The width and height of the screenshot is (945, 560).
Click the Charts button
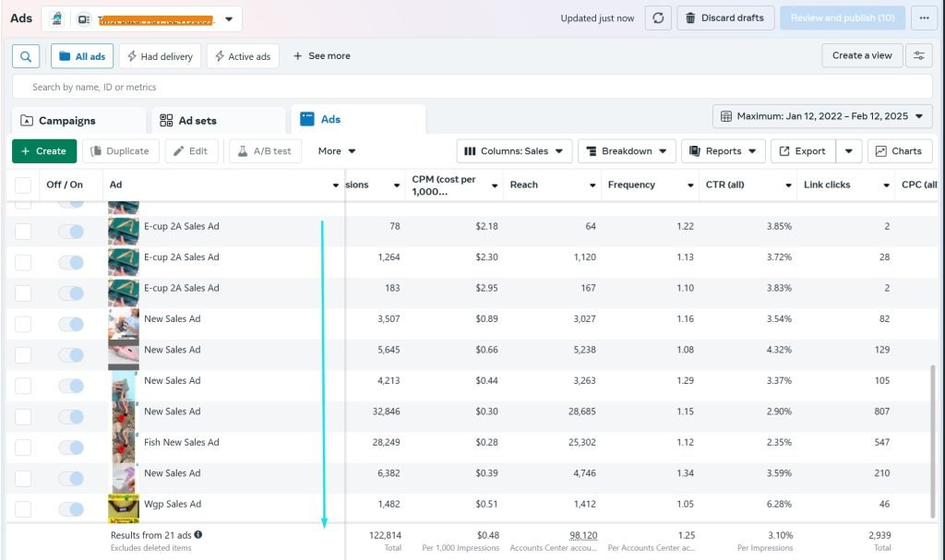point(900,151)
